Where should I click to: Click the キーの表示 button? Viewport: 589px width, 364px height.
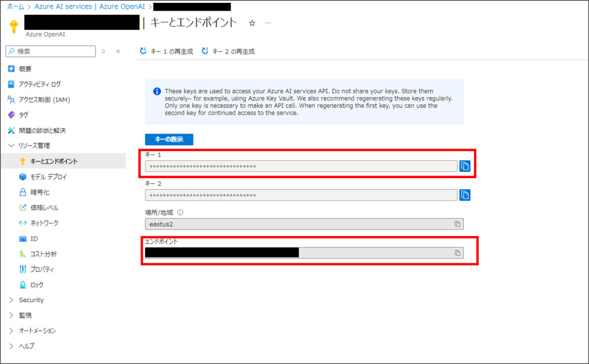[x=169, y=139]
